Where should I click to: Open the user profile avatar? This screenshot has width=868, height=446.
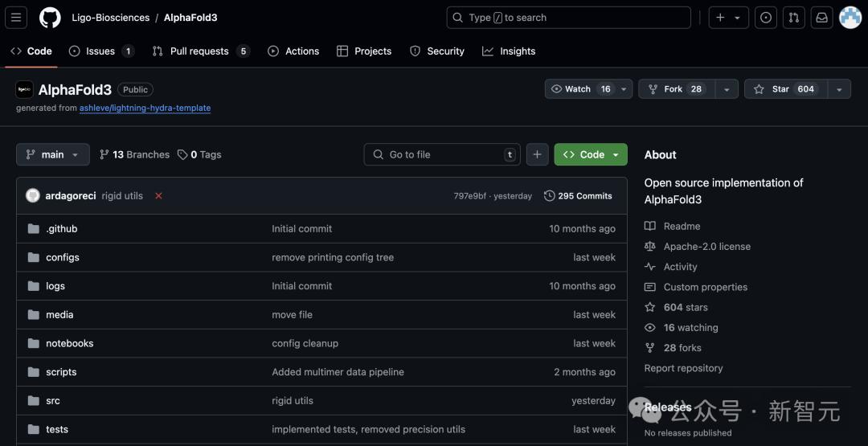click(x=850, y=18)
